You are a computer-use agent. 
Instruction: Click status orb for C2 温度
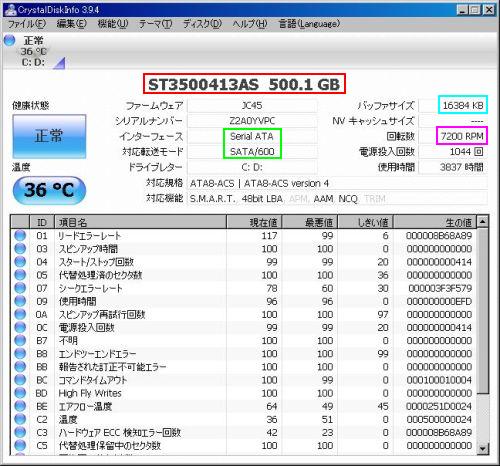tap(20, 419)
